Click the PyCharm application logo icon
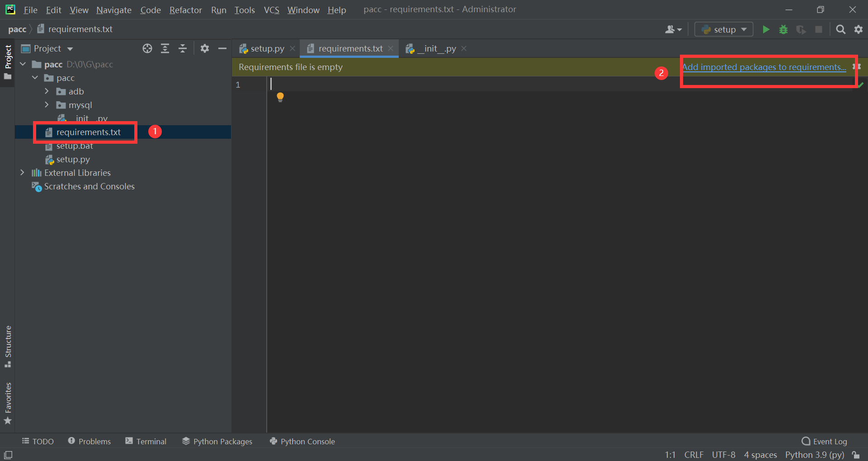868x461 pixels. pyautogui.click(x=10, y=9)
